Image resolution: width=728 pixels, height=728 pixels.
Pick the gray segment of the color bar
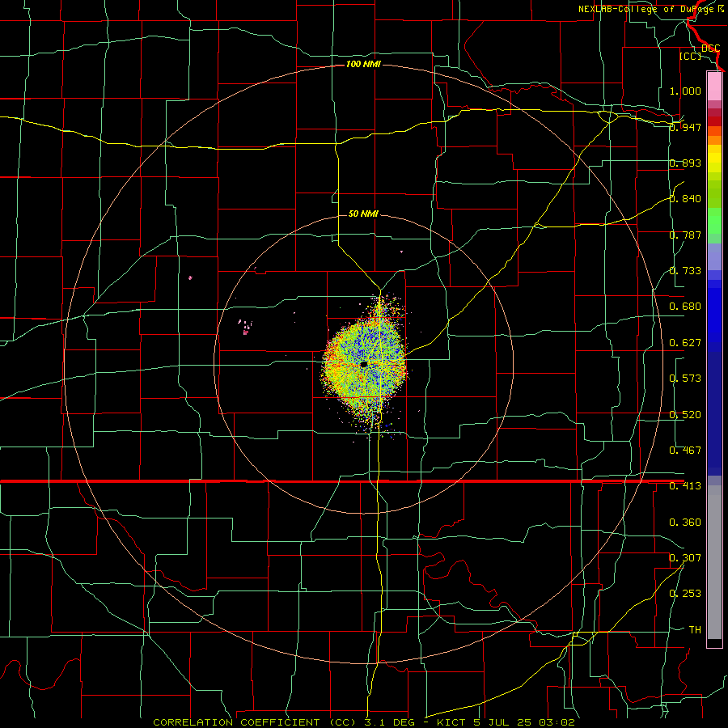714,562
